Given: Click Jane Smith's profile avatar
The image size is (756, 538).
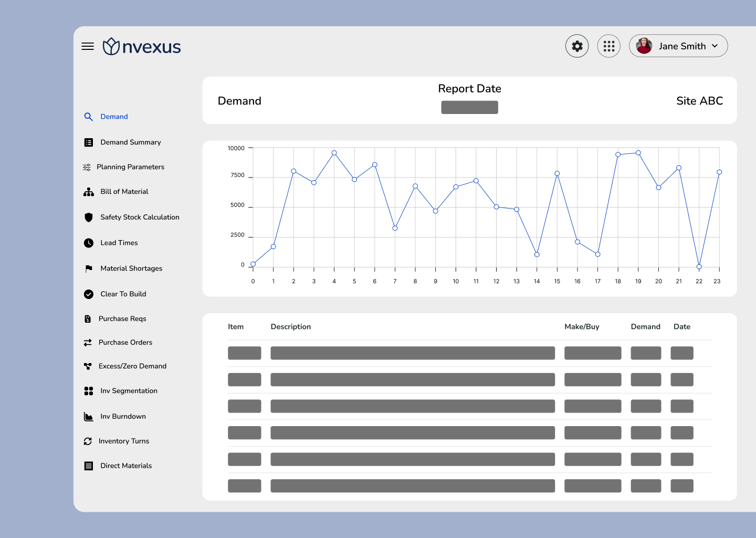Looking at the screenshot, I should (644, 46).
